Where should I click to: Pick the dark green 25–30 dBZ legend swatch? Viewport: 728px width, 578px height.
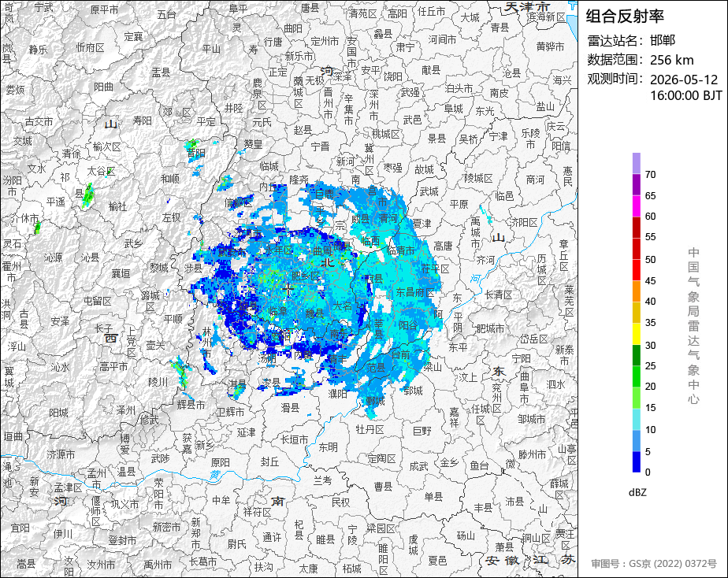click(636, 355)
